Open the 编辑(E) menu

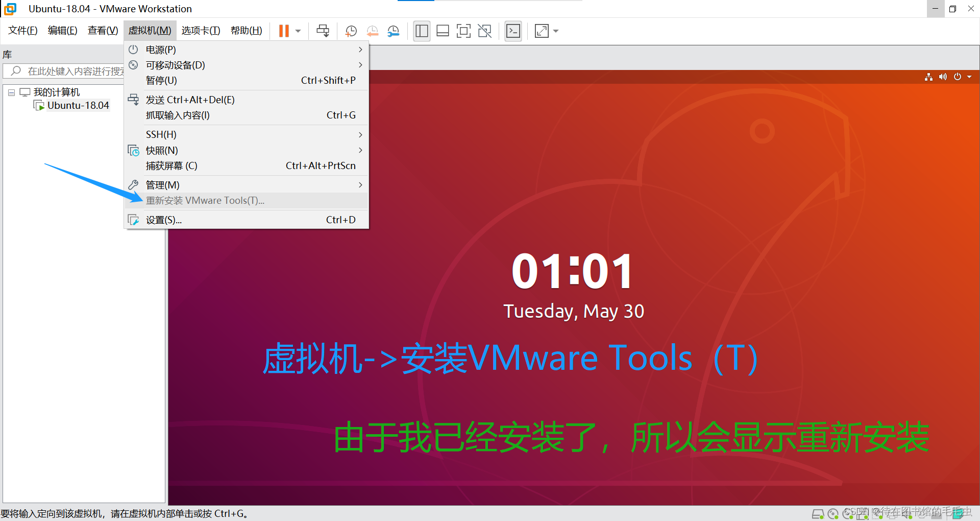tap(63, 31)
